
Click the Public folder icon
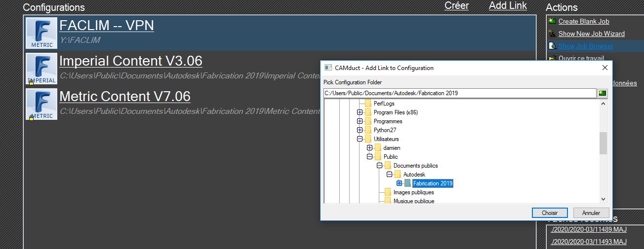378,157
